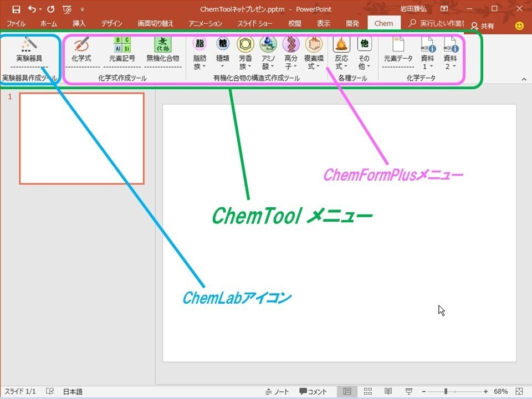532x399 pixels.
Task: Open the スライド ショー tab
Action: coord(254,23)
